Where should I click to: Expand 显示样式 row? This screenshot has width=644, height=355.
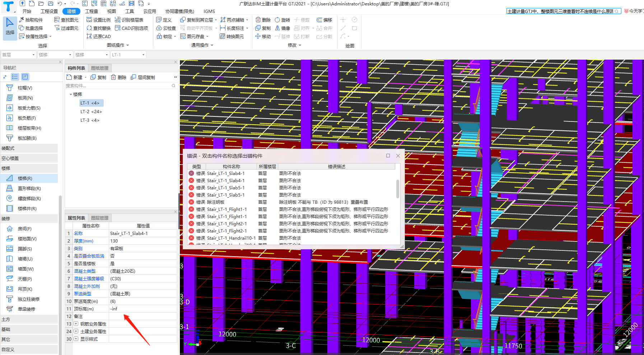[x=76, y=339]
